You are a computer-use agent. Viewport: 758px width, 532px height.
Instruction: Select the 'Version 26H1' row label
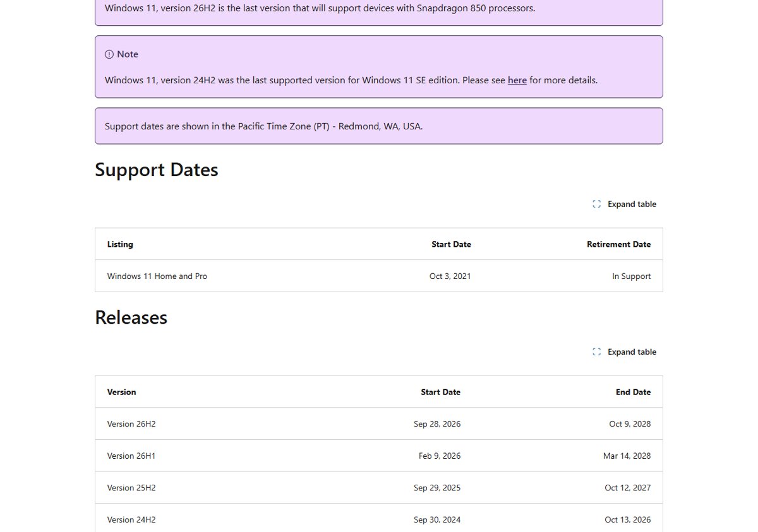coord(131,456)
